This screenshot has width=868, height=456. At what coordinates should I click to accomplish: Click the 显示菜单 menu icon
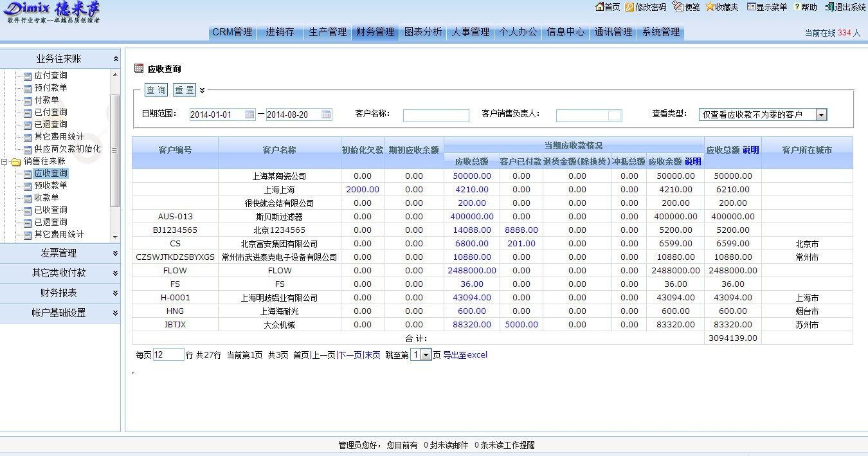tap(750, 7)
